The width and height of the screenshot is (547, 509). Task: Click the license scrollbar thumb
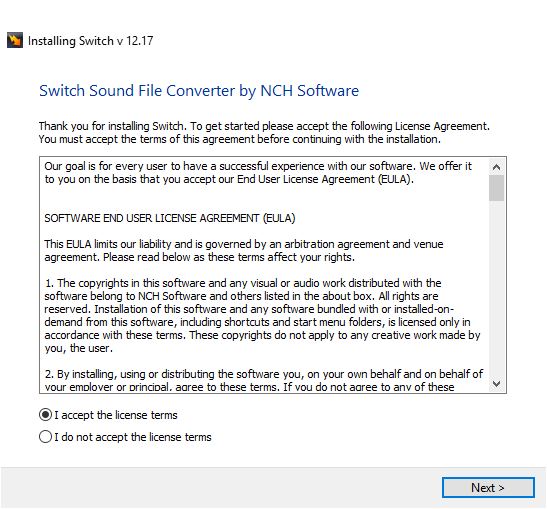point(496,188)
